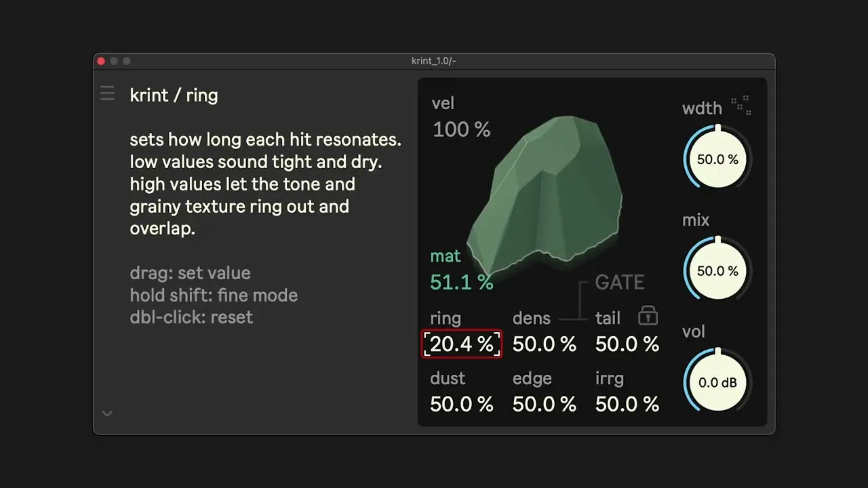Click the edge value 50.0 %
This screenshot has height=488, width=868.
(x=545, y=405)
